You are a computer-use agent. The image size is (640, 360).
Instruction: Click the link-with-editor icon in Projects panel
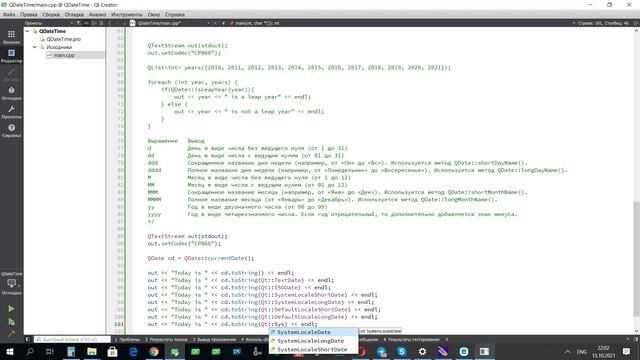point(86,23)
